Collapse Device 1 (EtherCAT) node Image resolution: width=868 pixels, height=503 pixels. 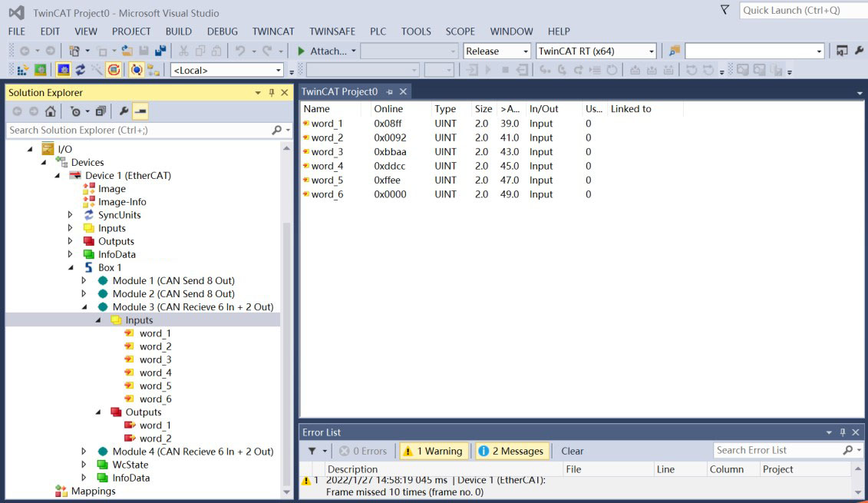pyautogui.click(x=58, y=176)
